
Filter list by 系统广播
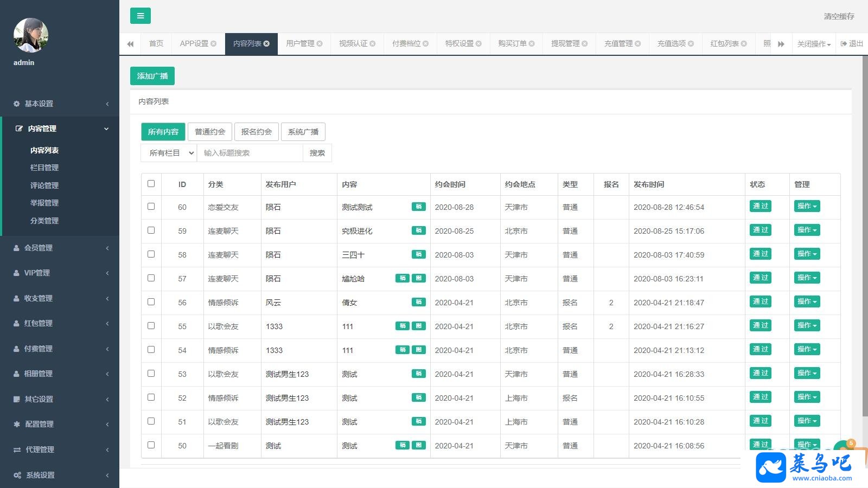tap(303, 132)
